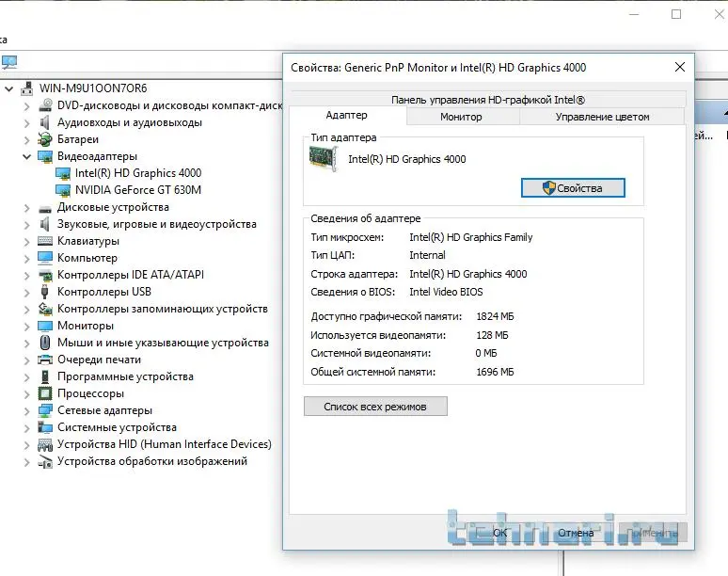The image size is (728, 576).
Task: Click the 1824 МБ graphics memory value
Action: click(x=495, y=316)
